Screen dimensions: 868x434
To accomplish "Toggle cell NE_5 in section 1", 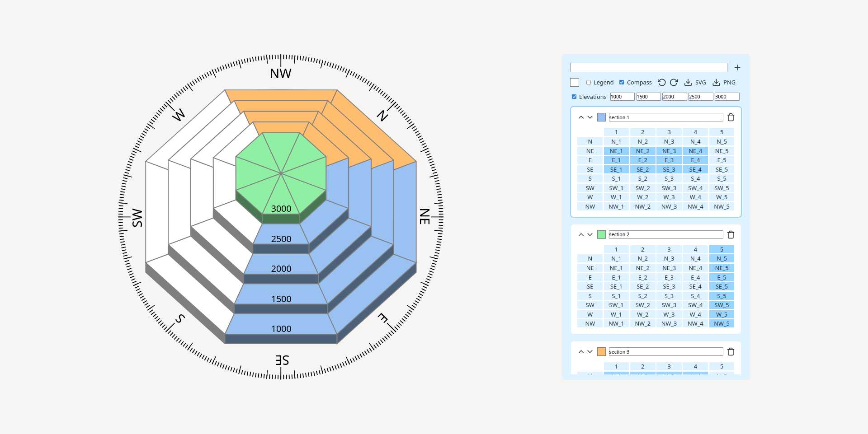I will [x=722, y=151].
